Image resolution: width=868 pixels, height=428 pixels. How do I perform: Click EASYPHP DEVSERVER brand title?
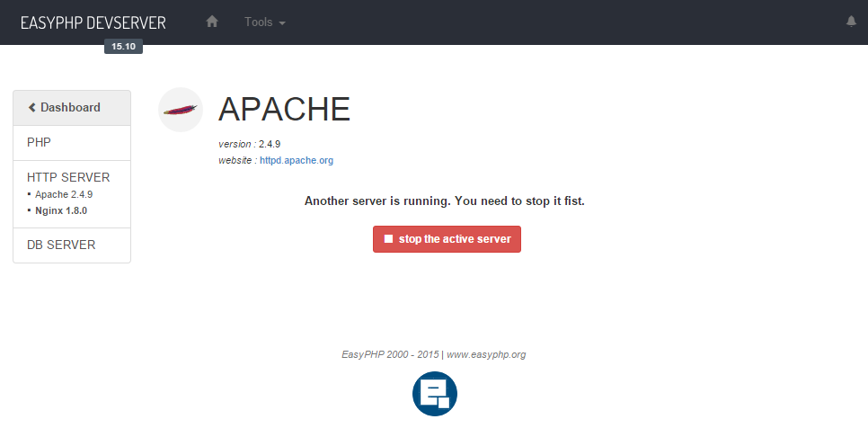point(93,22)
